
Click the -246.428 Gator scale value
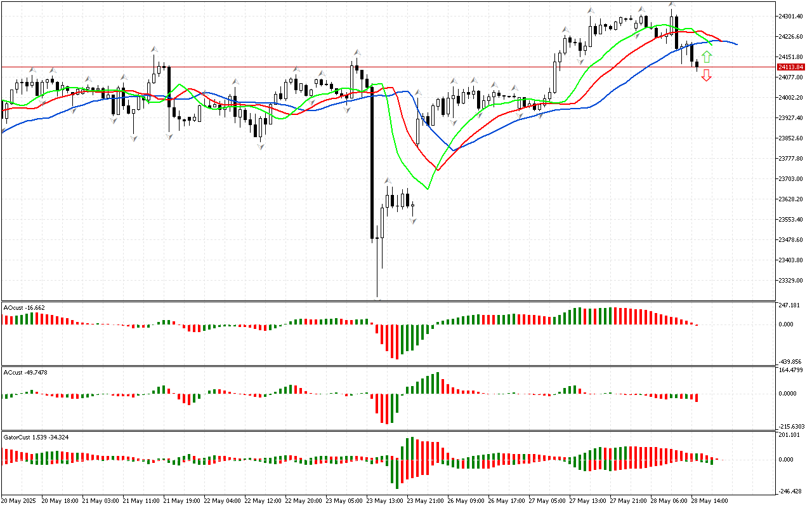[790, 491]
